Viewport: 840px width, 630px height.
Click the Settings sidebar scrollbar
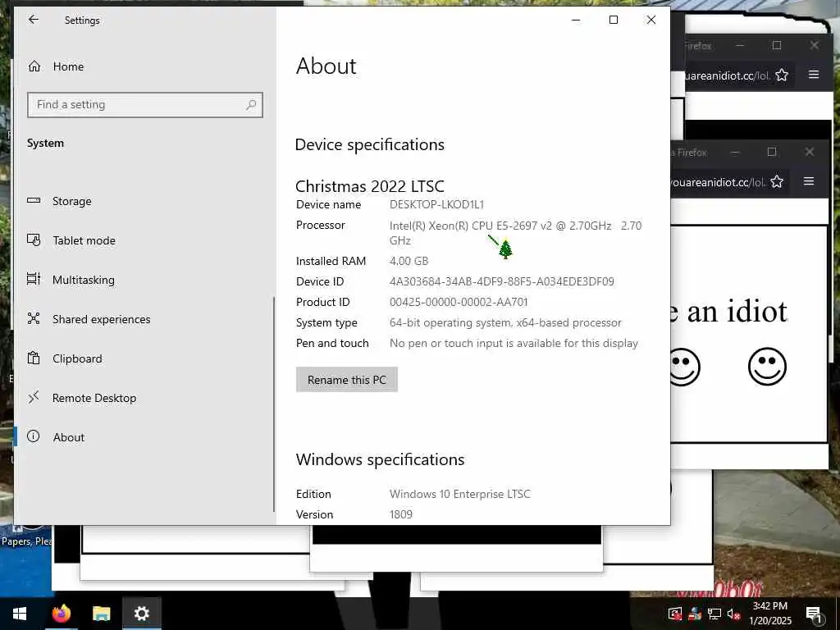click(274, 404)
